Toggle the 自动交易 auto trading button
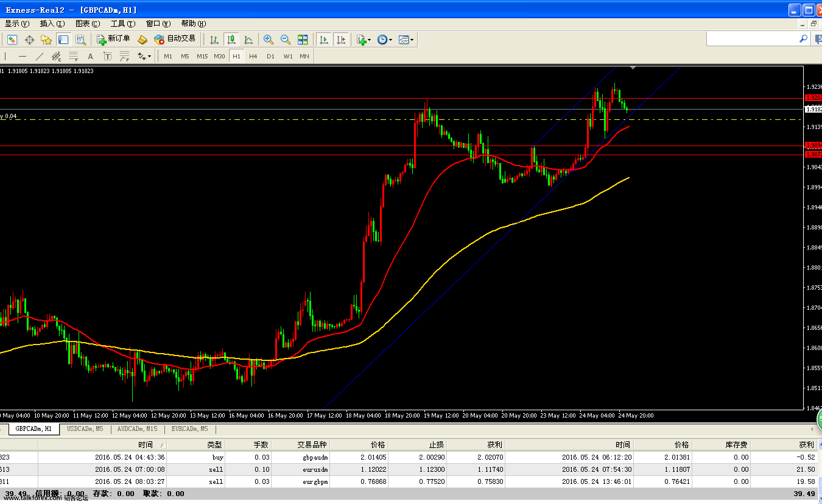The width and height of the screenshot is (822, 504). click(175, 39)
